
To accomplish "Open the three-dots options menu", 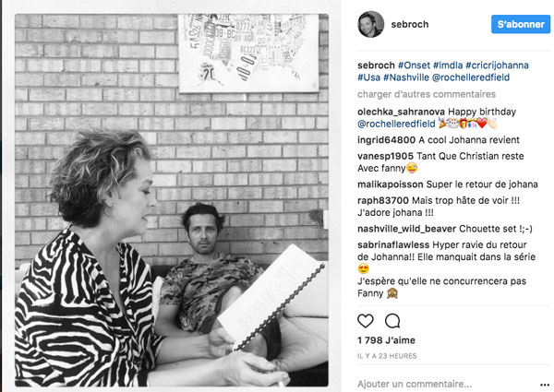I will [x=545, y=385].
